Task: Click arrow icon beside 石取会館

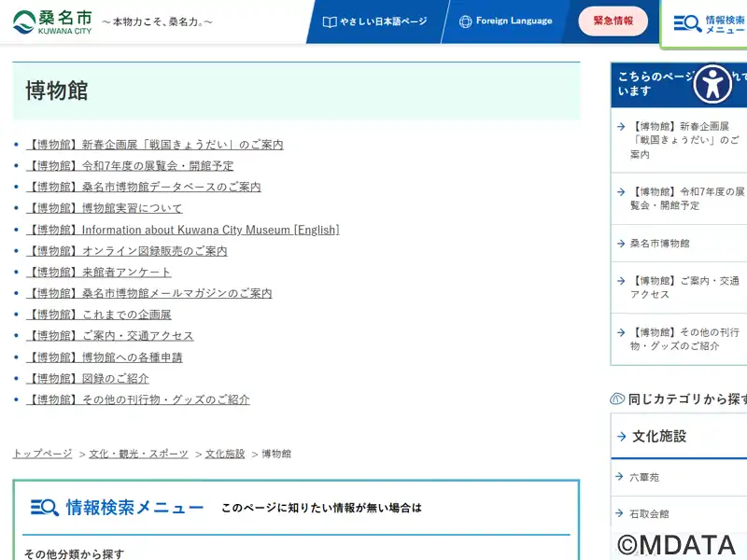Action: coord(619,513)
